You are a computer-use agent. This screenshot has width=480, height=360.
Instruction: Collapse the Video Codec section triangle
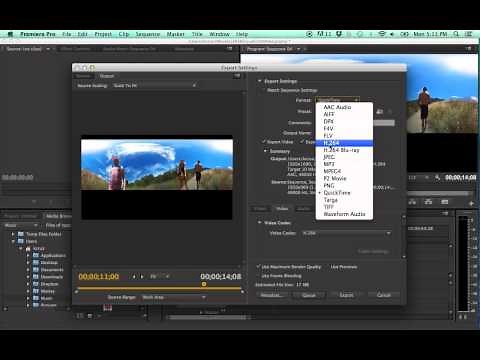coord(259,223)
